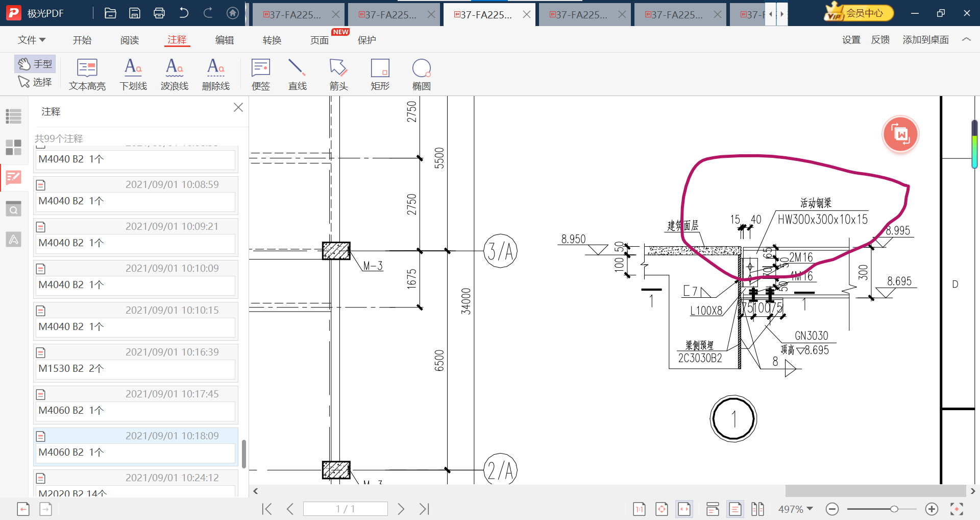Screen dimensions: 980x520
Task: Switch to the 转换 ribbon tab
Action: (272, 40)
